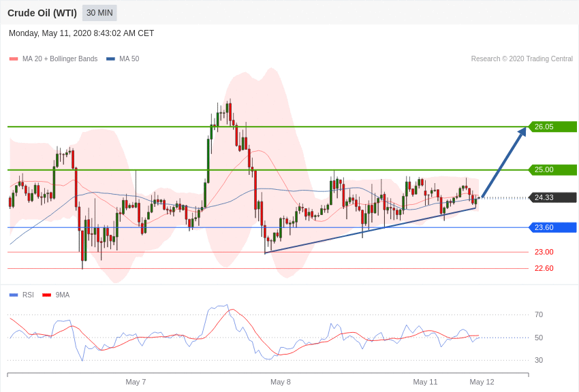Click the RSI 50 level label
The image size is (579, 392).
click(x=539, y=338)
